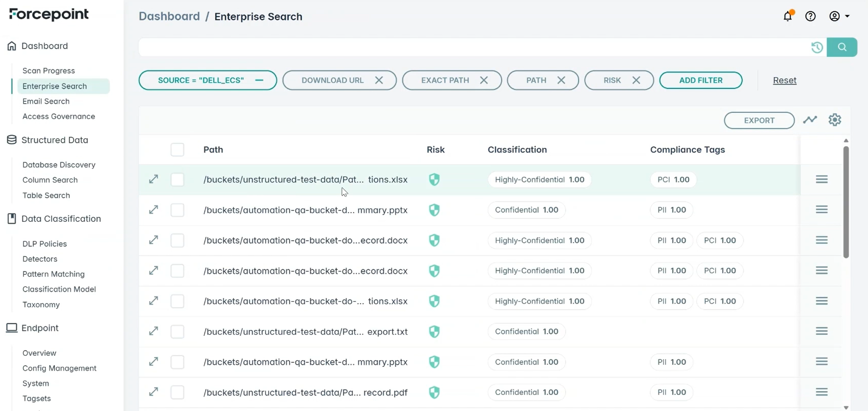Click PCI 1.00 tag in first row
The width and height of the screenshot is (868, 411).
click(x=673, y=179)
